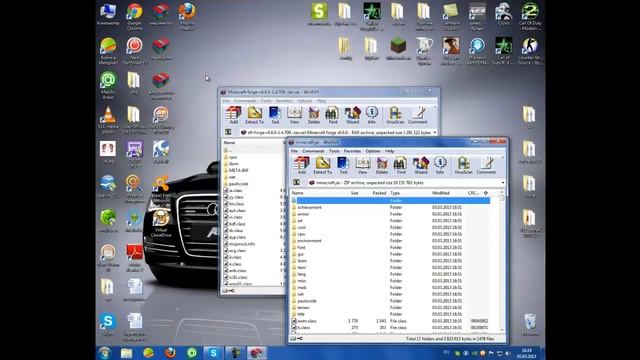Select the lang folder row
This screenshot has height=360, width=640.
391,274
